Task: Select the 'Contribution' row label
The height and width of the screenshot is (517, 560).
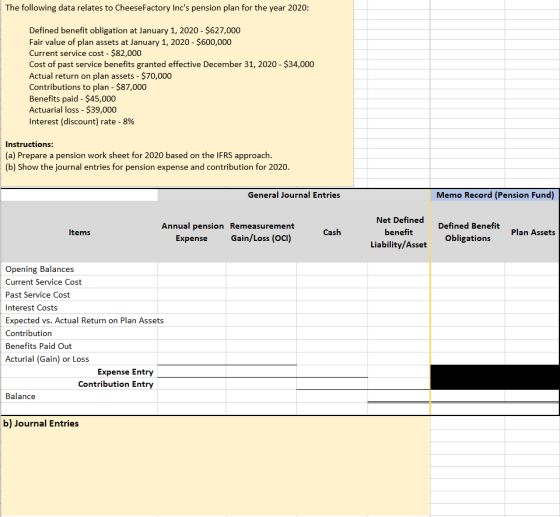Action: pyautogui.click(x=29, y=333)
